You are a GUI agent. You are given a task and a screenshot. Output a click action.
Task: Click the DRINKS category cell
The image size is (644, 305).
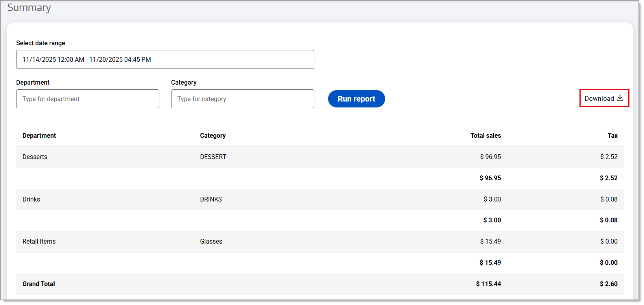tap(211, 199)
